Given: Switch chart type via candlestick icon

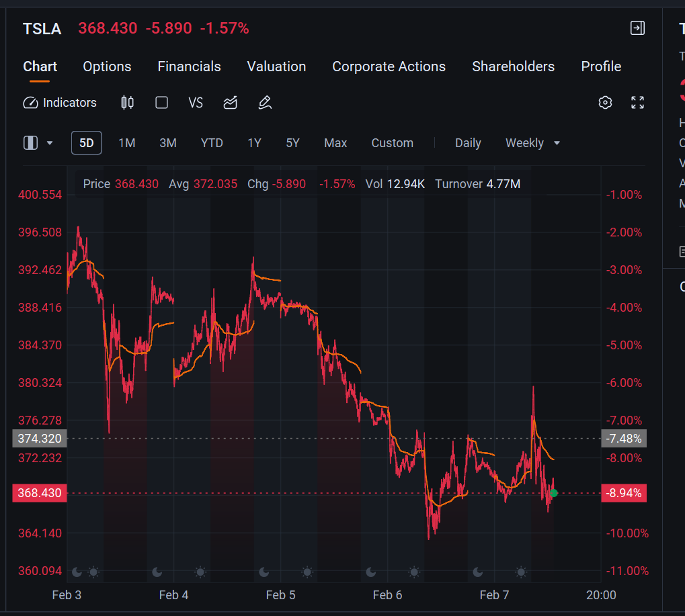Looking at the screenshot, I should [127, 103].
